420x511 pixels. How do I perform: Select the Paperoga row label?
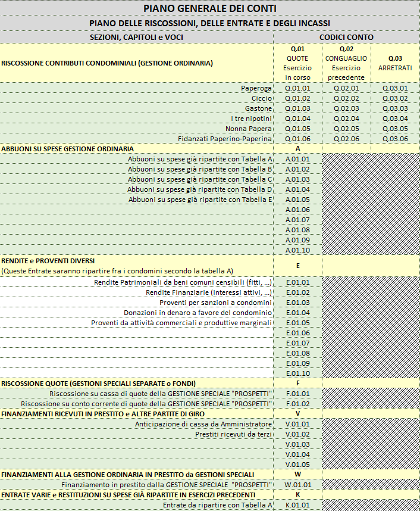click(x=136, y=88)
